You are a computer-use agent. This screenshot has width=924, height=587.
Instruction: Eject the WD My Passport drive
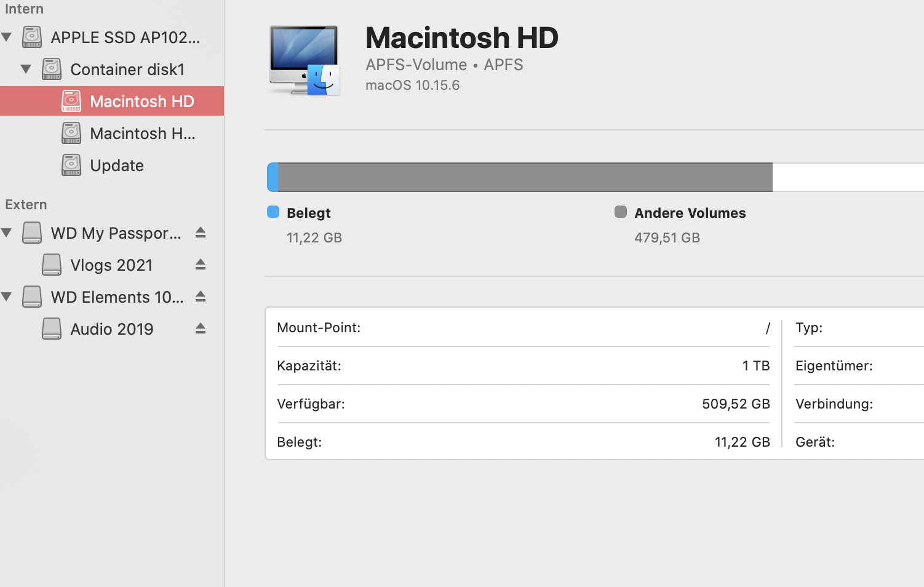[x=200, y=233]
